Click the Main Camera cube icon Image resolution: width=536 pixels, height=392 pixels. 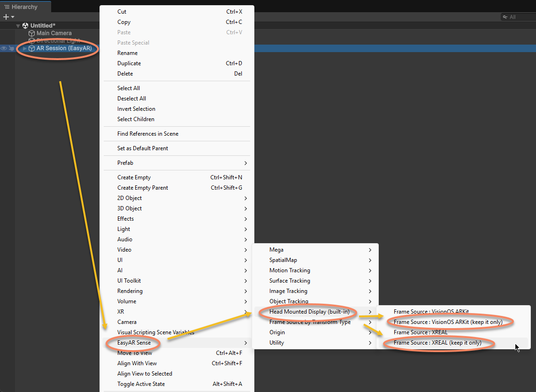click(31, 33)
